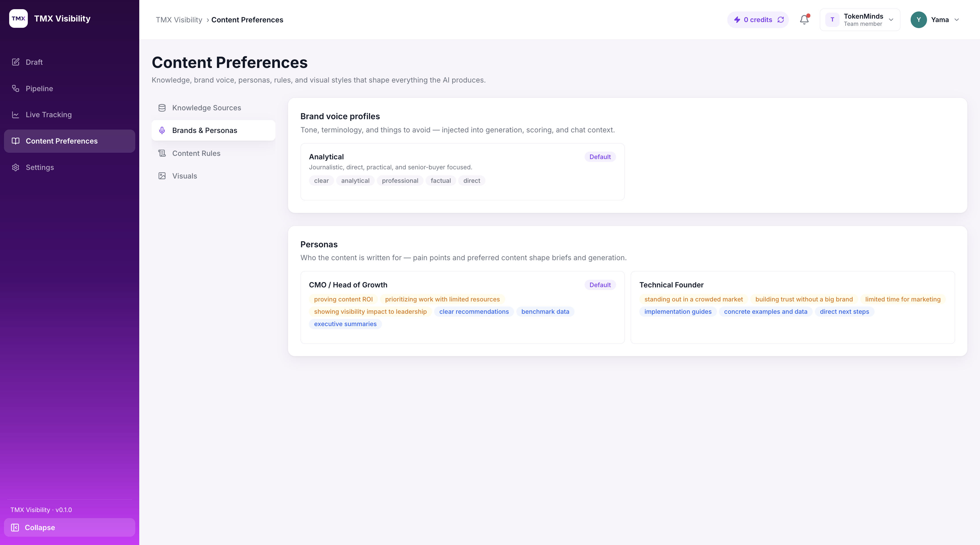This screenshot has height=545, width=980.
Task: Open the notifications bell
Action: (x=804, y=20)
